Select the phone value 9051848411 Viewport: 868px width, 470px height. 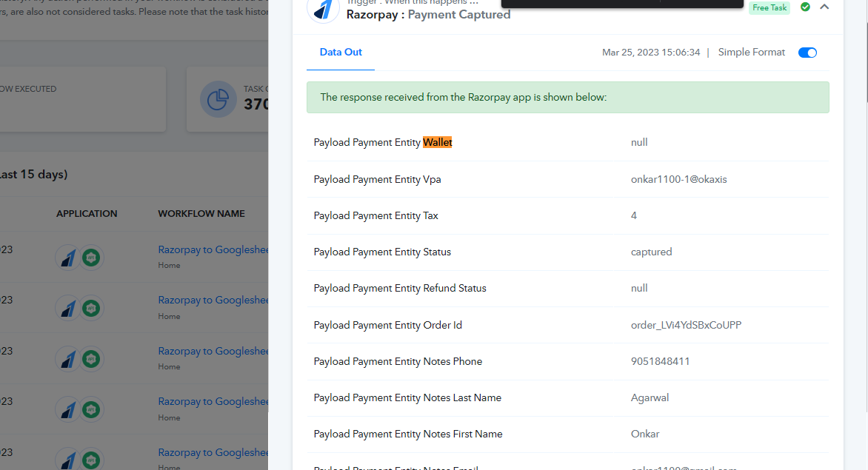(x=660, y=362)
